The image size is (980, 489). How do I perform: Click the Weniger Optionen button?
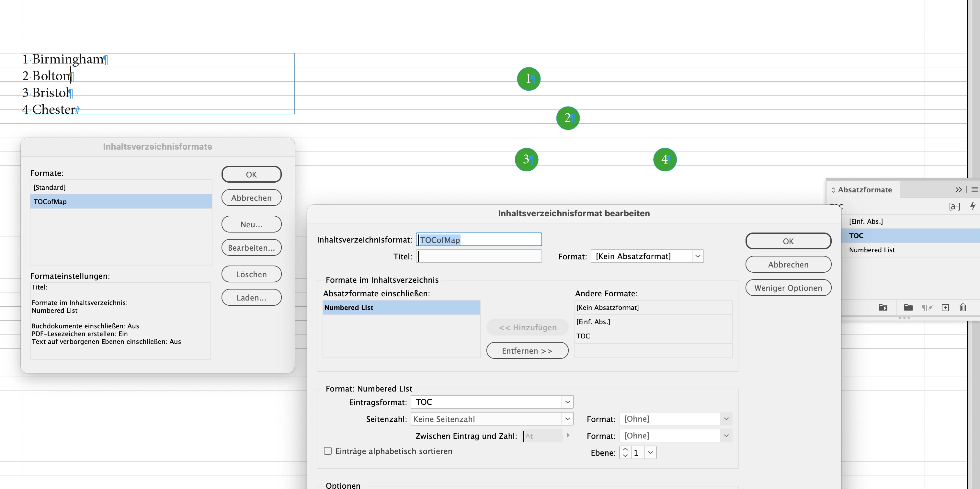pyautogui.click(x=788, y=288)
